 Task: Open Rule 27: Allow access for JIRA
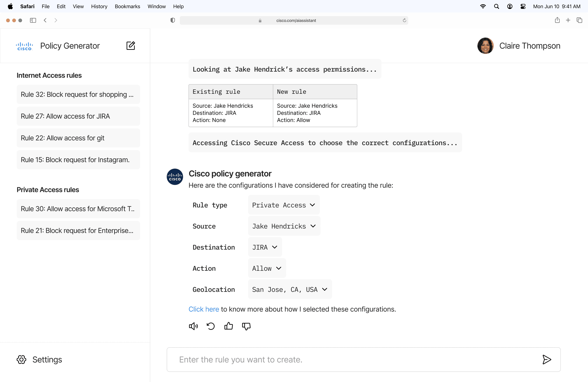coord(78,116)
